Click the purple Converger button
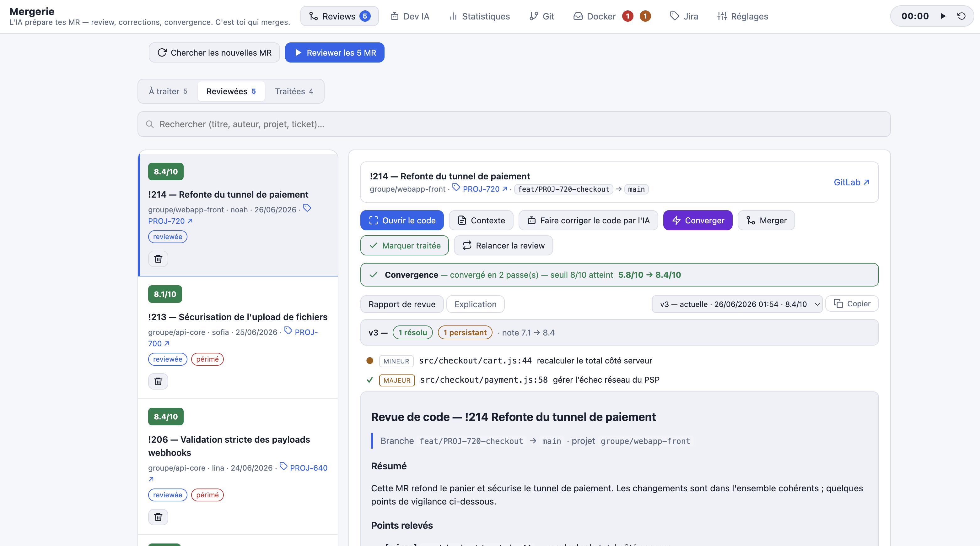This screenshot has height=546, width=980. click(698, 221)
